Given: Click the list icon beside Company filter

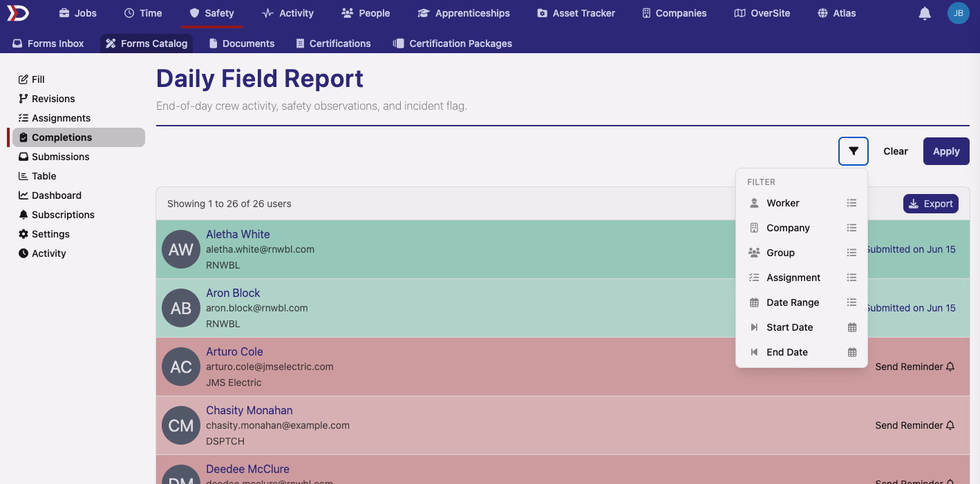Looking at the screenshot, I should pos(852,228).
